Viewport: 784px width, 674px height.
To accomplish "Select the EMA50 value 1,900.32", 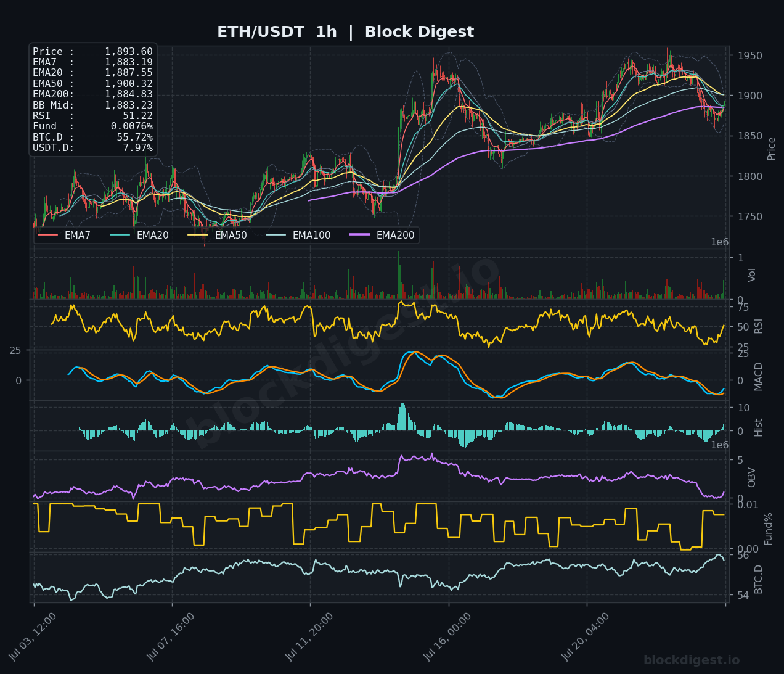I will 128,84.
